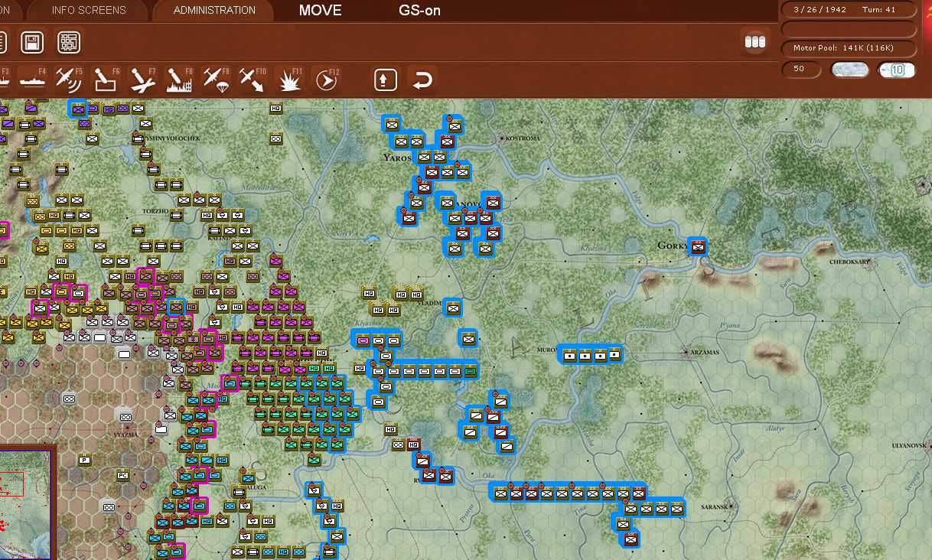Click the value 50 in top bar

point(800,70)
